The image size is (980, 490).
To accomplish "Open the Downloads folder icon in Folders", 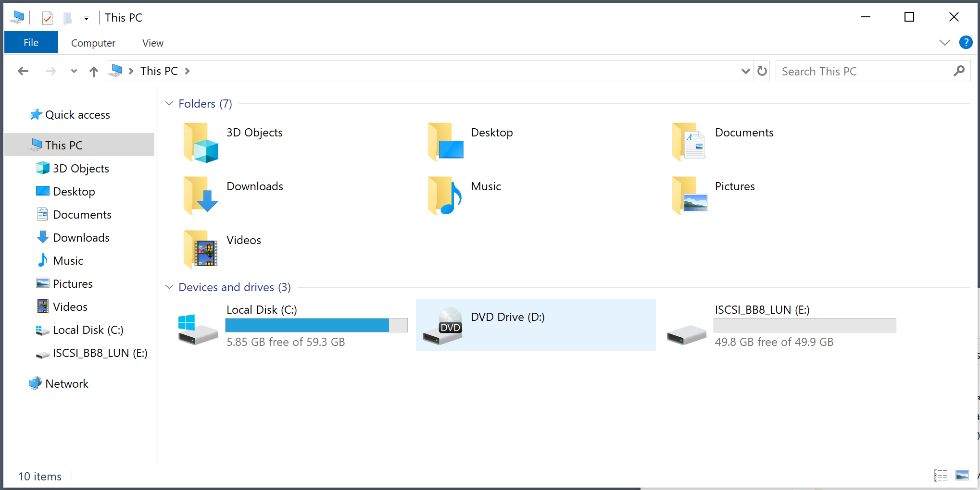I will [x=201, y=196].
